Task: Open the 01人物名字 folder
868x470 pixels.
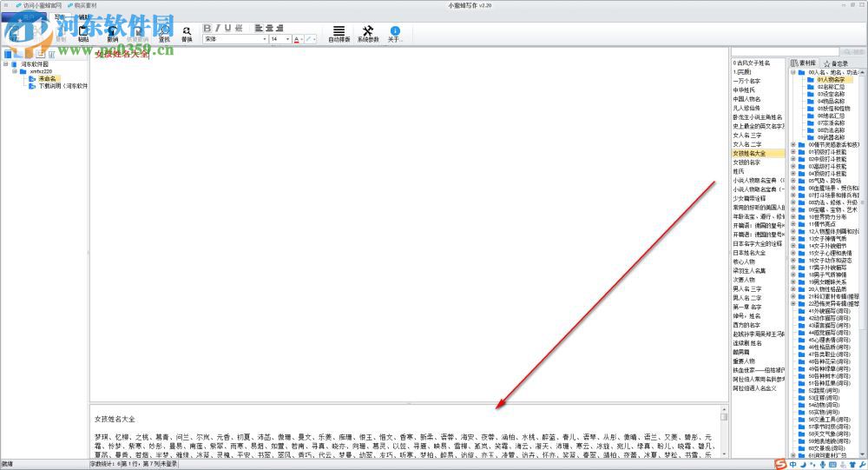Action: (x=832, y=80)
